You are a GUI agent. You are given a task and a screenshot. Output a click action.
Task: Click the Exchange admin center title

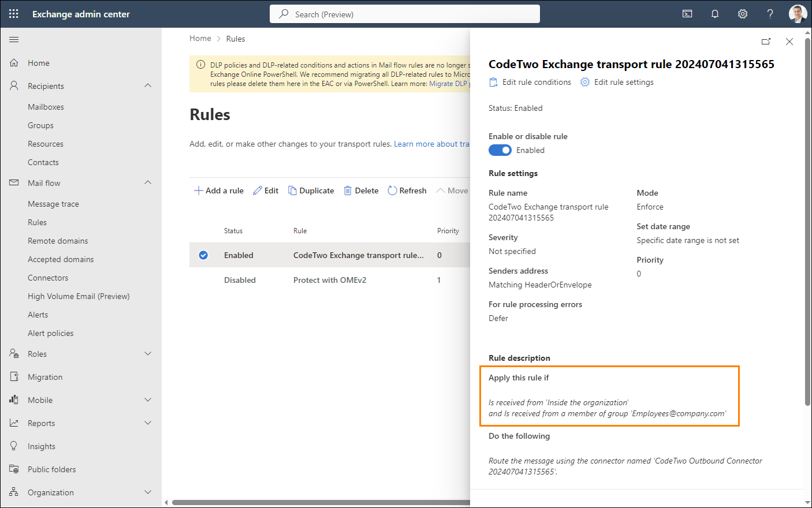click(x=81, y=14)
